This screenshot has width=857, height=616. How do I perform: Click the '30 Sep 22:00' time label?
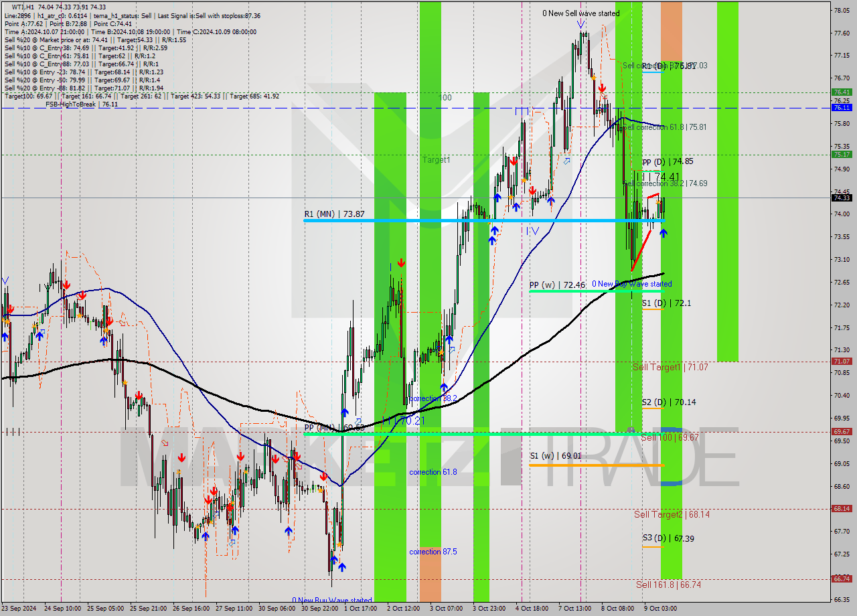tap(320, 609)
